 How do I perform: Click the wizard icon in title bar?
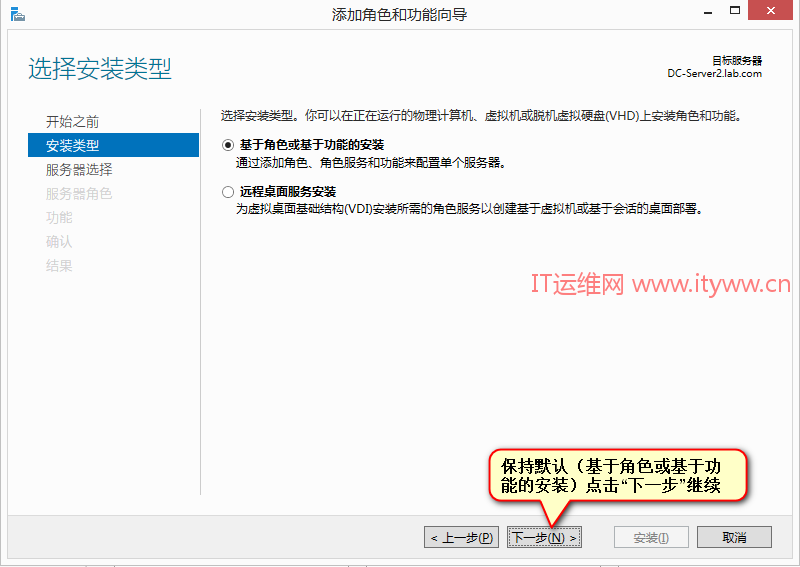tap(17, 14)
